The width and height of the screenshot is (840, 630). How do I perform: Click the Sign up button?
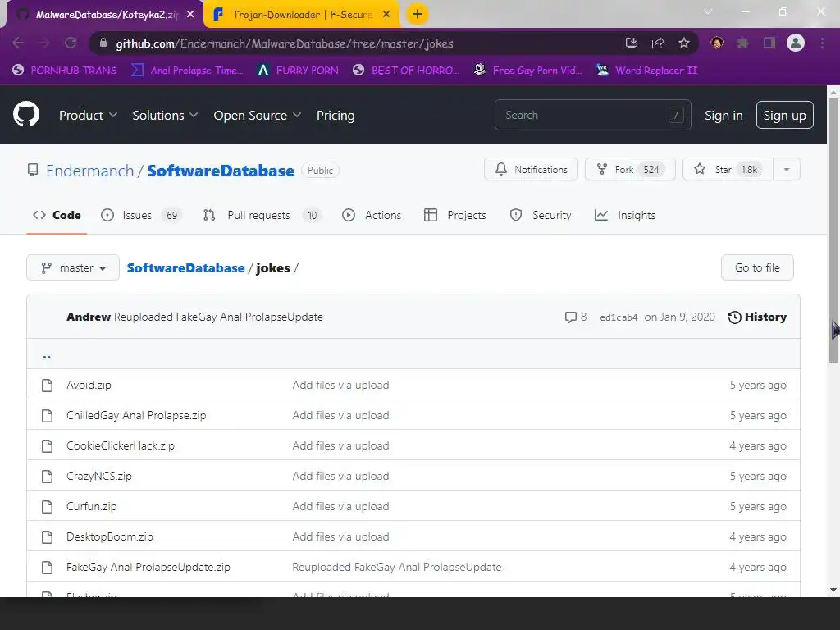tap(784, 115)
